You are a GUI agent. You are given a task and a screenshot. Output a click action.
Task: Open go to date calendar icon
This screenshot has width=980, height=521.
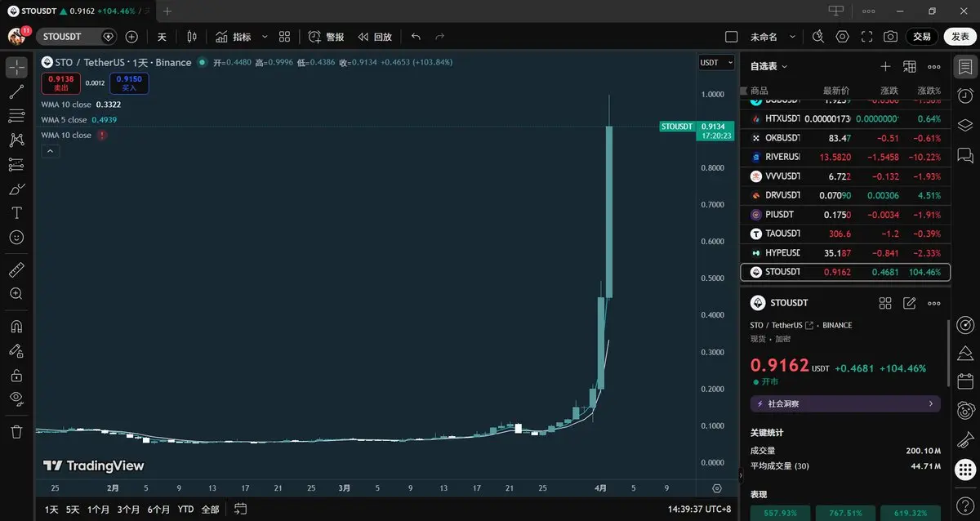pyautogui.click(x=240, y=508)
